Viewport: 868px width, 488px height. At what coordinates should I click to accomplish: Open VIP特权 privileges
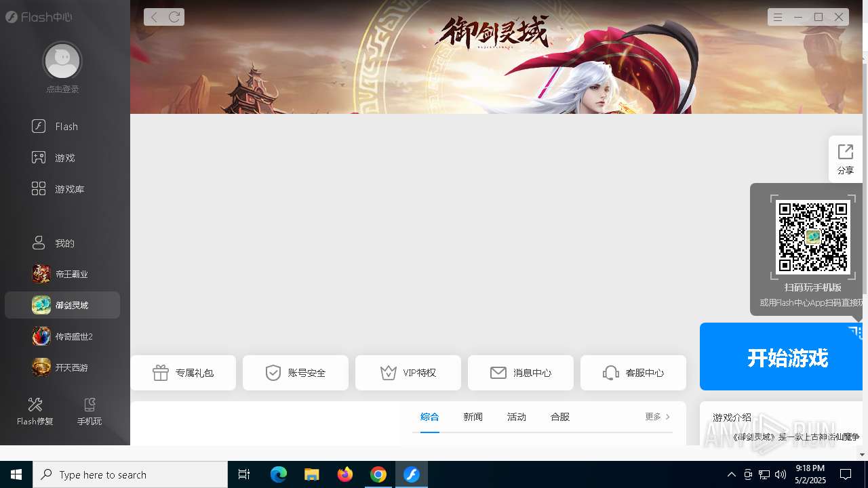(408, 373)
